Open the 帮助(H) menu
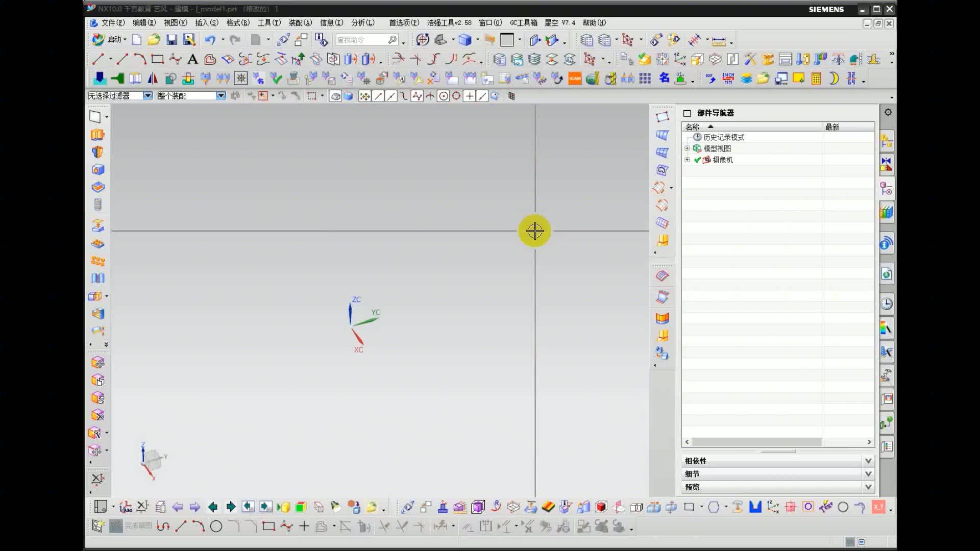 tap(594, 23)
